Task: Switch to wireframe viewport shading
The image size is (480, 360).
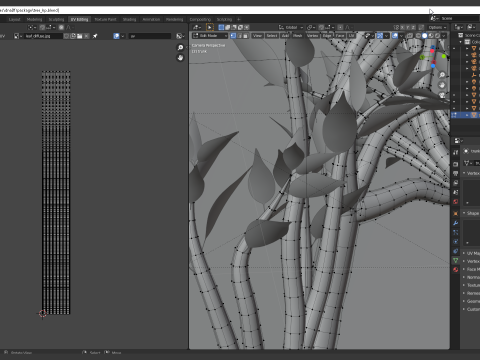Action: (x=418, y=36)
